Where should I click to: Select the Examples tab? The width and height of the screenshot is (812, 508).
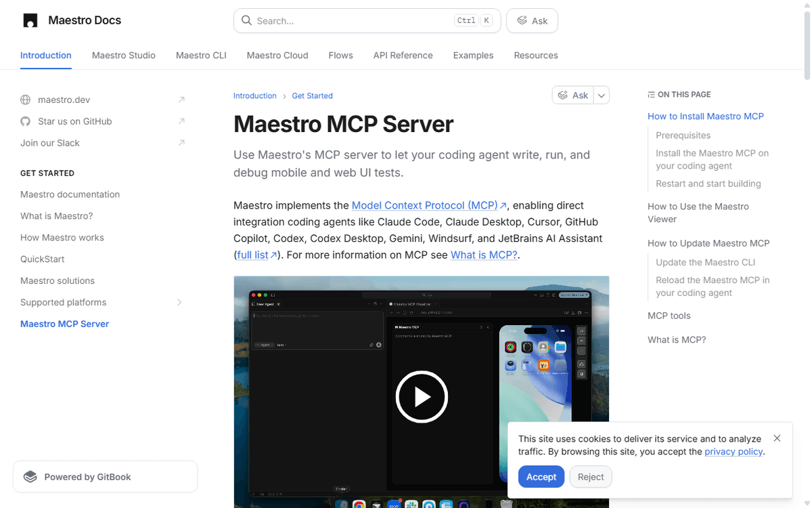click(x=473, y=56)
